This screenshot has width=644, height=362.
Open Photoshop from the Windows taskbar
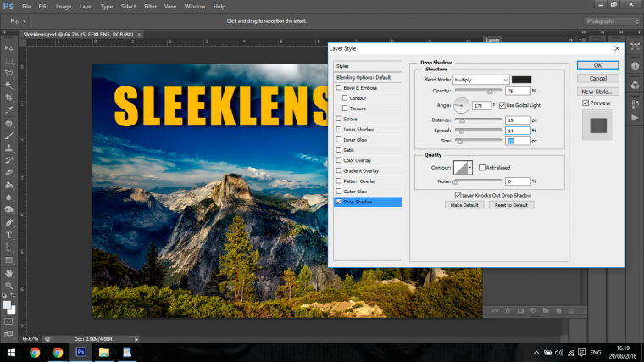[80, 352]
